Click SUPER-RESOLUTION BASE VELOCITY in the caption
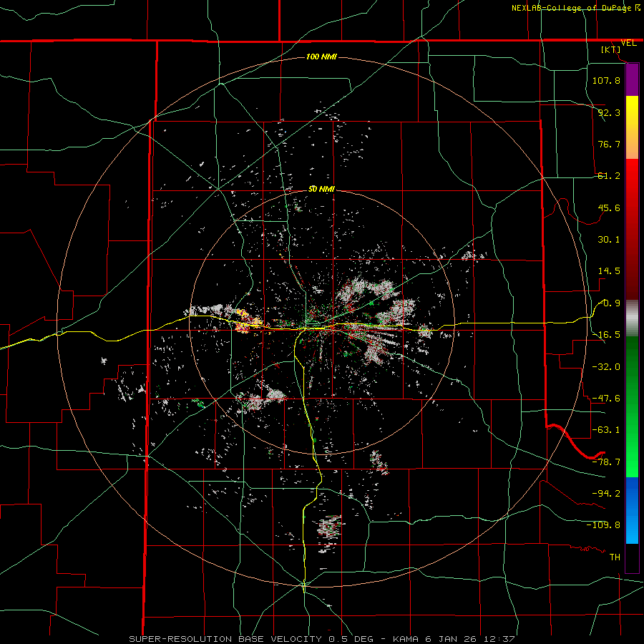Image resolution: width=644 pixels, height=644 pixels. (225, 639)
